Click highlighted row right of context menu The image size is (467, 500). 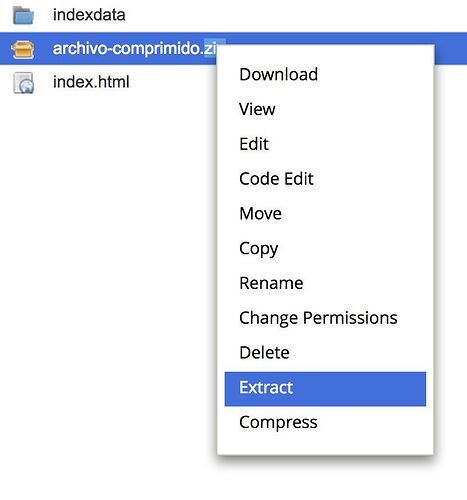[450, 49]
